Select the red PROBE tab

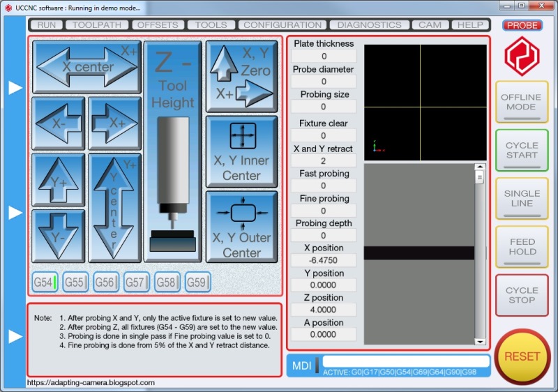coord(522,25)
